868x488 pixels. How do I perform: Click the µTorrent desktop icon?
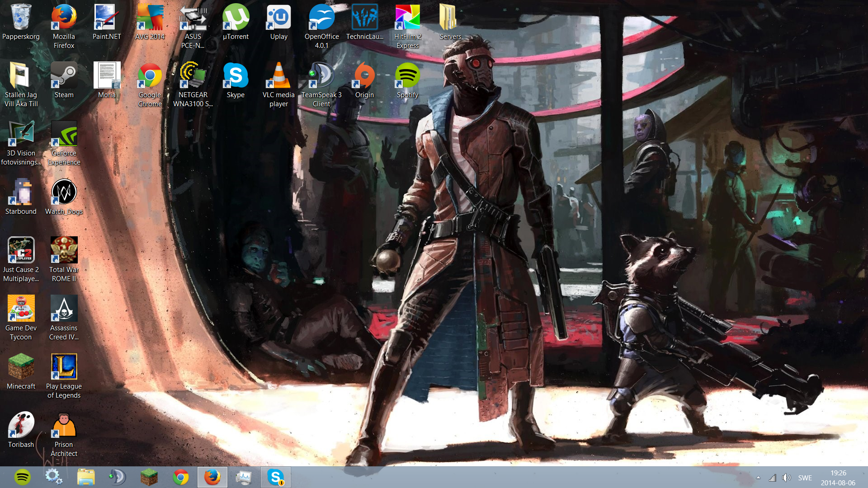(236, 22)
